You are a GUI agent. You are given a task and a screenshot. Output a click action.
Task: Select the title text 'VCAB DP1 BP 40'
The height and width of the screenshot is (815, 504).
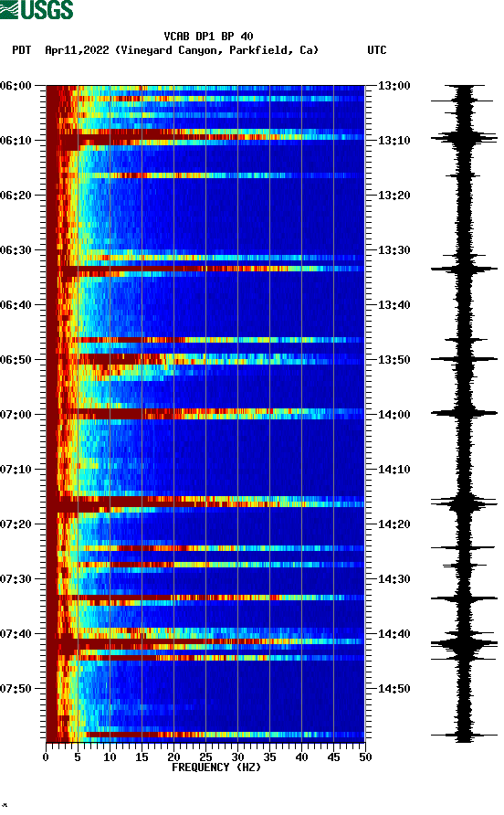coord(208,37)
